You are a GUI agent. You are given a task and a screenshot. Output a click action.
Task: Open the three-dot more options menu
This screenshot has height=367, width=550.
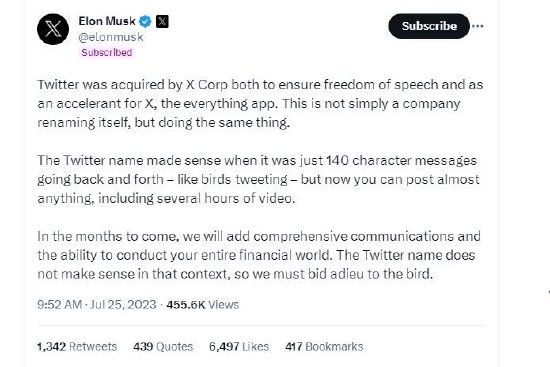(478, 26)
